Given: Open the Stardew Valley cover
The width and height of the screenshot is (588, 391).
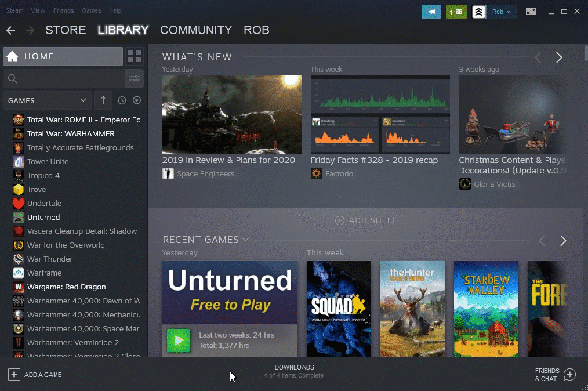Looking at the screenshot, I should click(486, 309).
